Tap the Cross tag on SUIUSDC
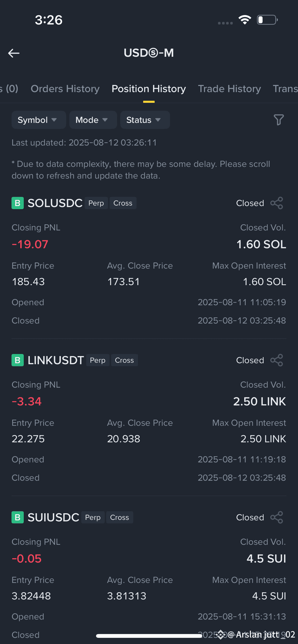Screen dimensions: 298x644 click(119, 517)
